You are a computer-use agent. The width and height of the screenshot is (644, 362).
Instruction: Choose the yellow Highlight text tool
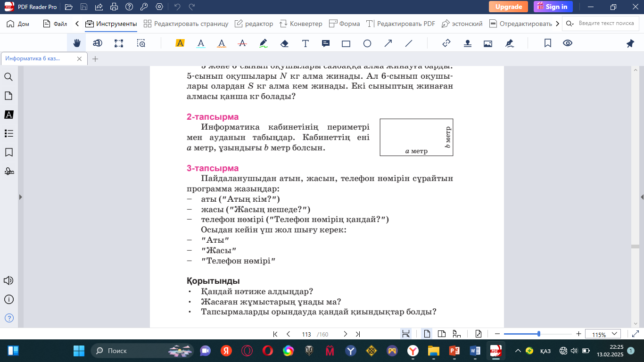(180, 43)
